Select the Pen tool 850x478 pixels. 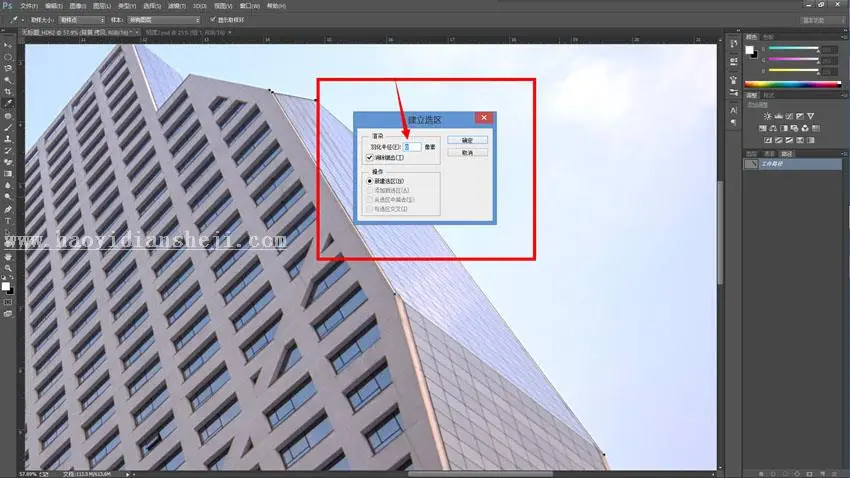(x=8, y=209)
